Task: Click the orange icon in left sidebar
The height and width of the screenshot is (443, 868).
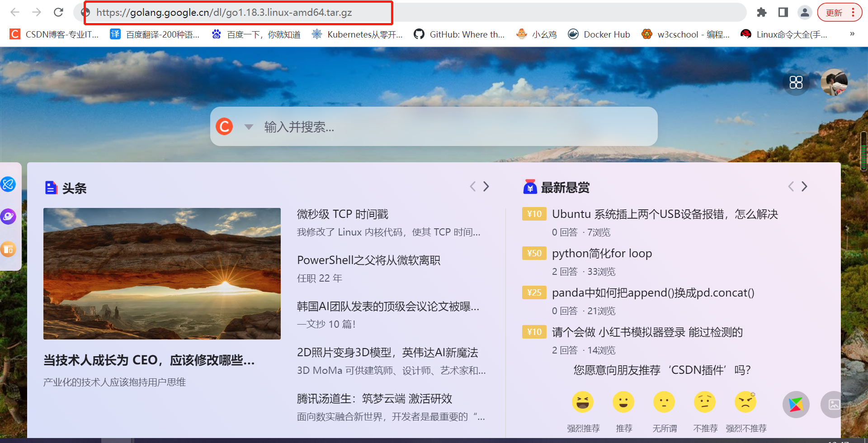Action: tap(8, 249)
